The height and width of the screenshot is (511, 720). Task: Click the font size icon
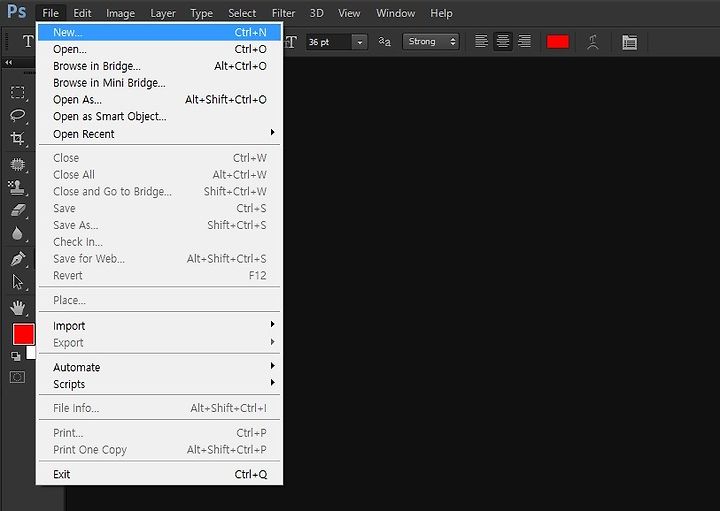click(291, 42)
